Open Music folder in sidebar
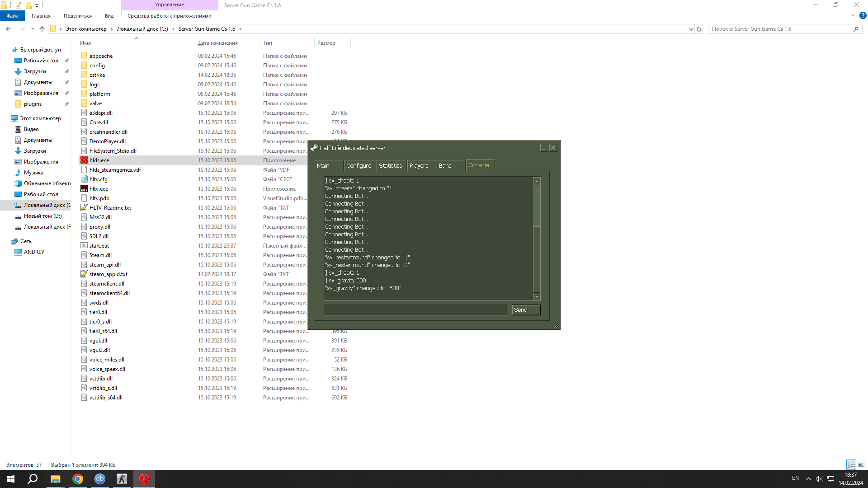Image resolution: width=868 pixels, height=488 pixels. click(x=33, y=173)
